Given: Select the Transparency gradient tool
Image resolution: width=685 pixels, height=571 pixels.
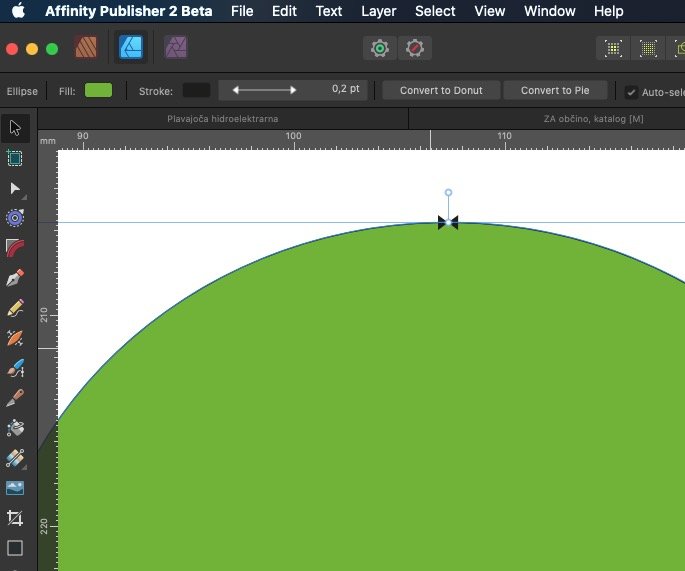Looking at the screenshot, I should tap(15, 458).
